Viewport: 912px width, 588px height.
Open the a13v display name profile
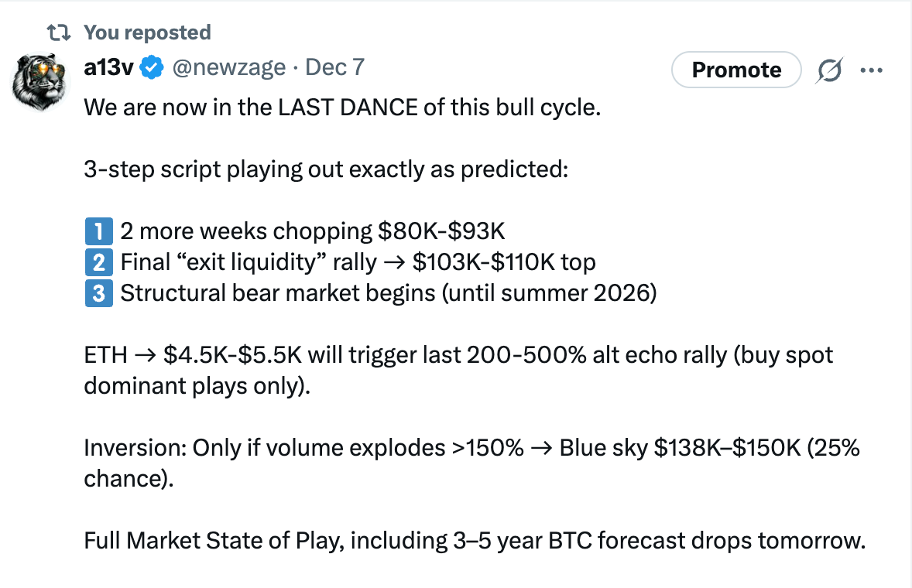point(108,68)
